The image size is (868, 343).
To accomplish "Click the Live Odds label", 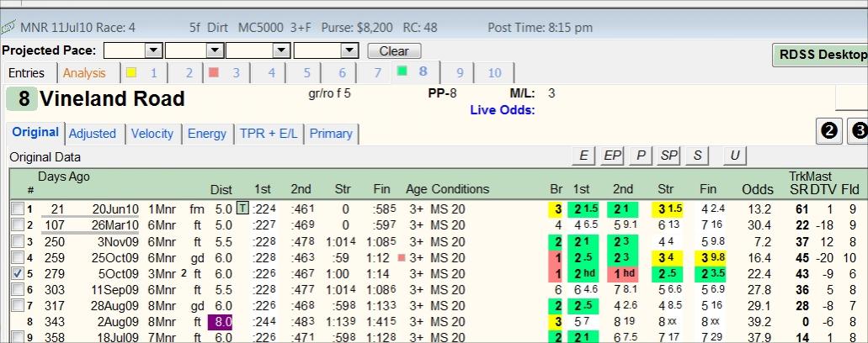I will click(503, 110).
